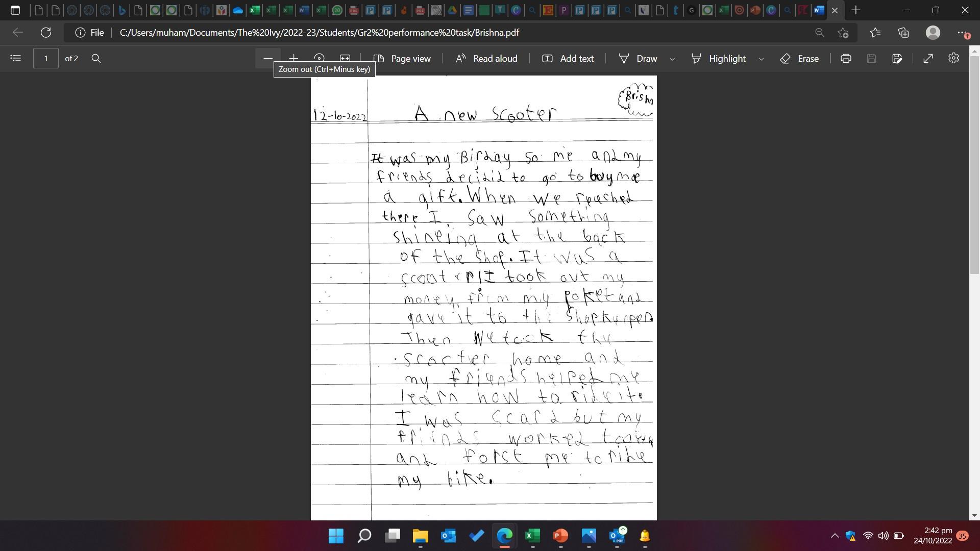The height and width of the screenshot is (551, 980).
Task: Click the zoom in plus button
Action: (x=293, y=58)
